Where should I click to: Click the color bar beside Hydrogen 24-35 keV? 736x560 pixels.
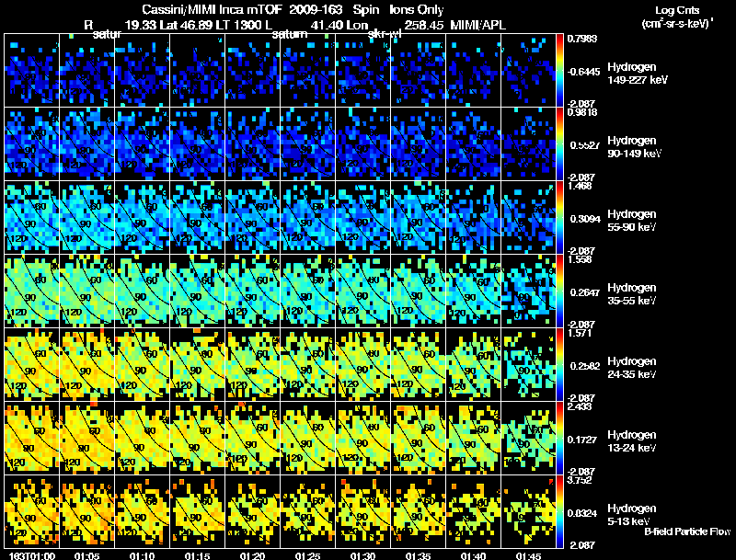coord(559,365)
